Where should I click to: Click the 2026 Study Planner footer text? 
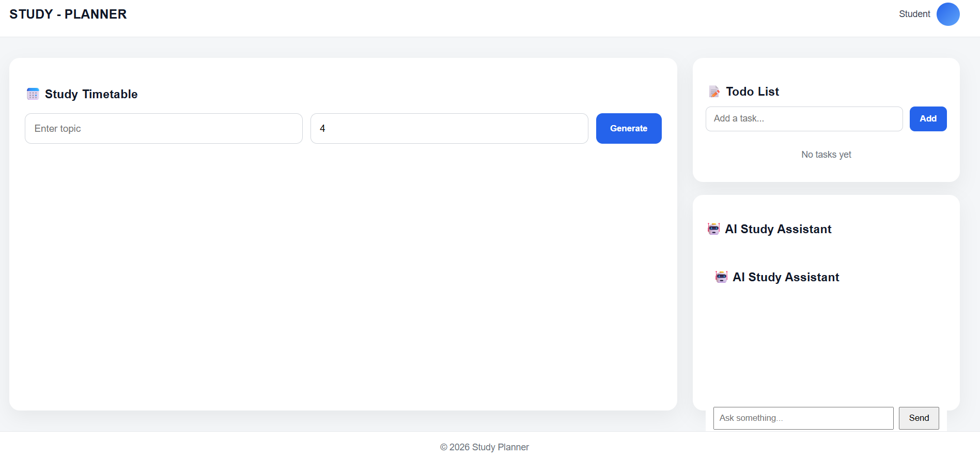pyautogui.click(x=484, y=447)
